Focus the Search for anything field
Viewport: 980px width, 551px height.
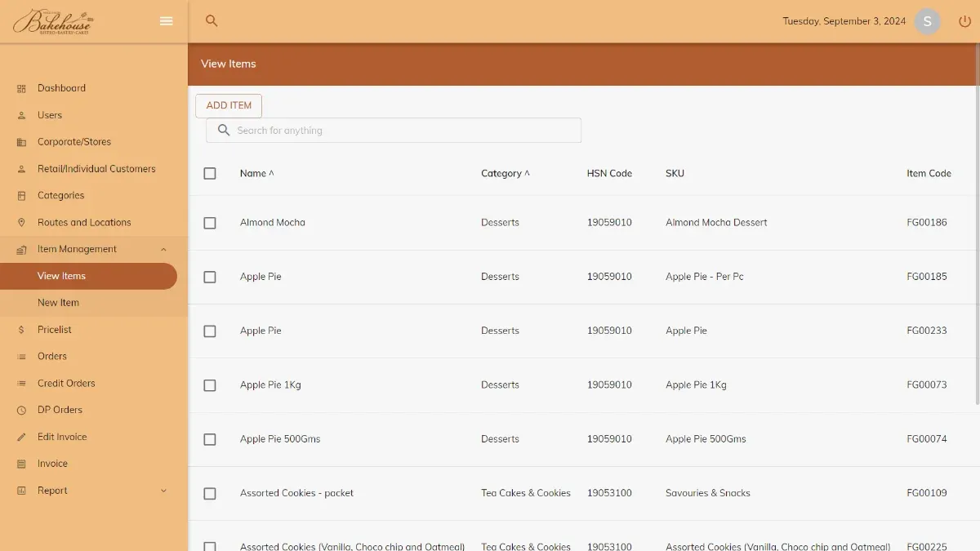(x=394, y=131)
